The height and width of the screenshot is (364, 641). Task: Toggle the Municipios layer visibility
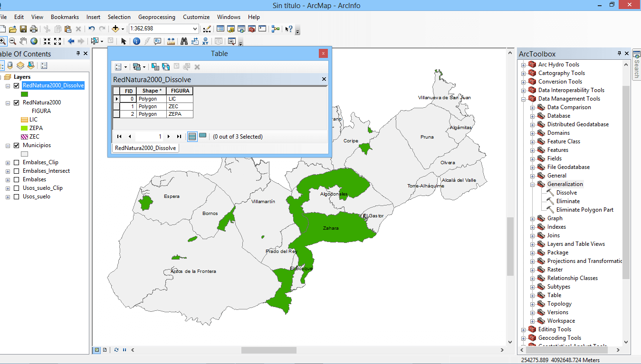[17, 146]
